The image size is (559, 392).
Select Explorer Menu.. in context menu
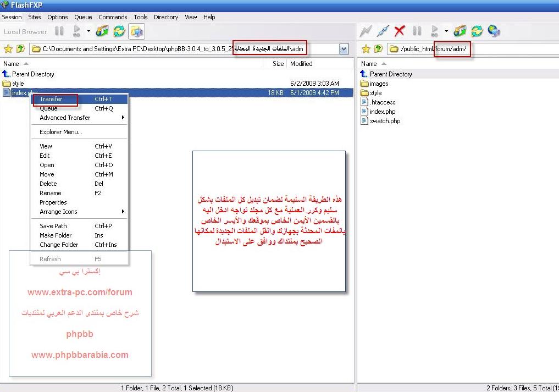pyautogui.click(x=80, y=132)
